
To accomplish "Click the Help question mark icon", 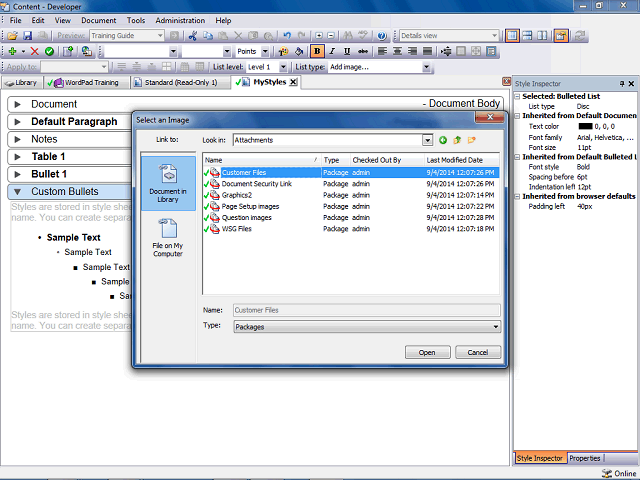I will tap(382, 36).
